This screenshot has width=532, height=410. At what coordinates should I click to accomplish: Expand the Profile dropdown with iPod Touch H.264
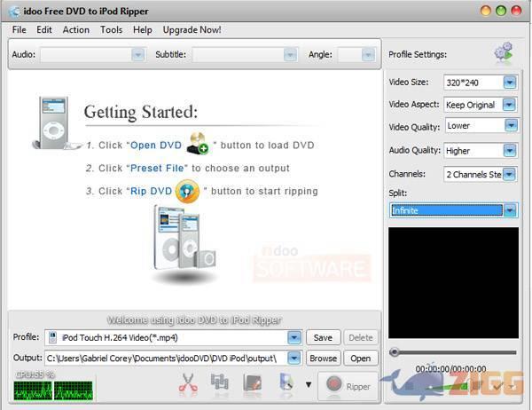tap(294, 337)
